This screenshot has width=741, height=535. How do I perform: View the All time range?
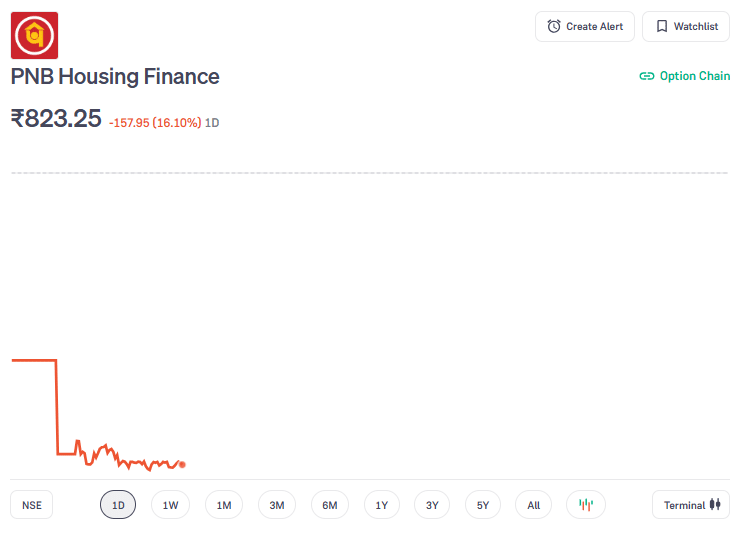click(x=534, y=505)
